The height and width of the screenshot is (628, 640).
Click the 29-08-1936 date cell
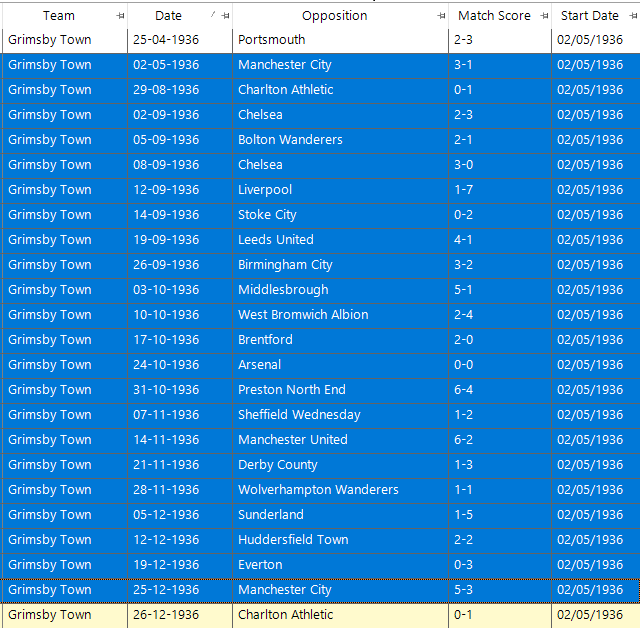click(180, 90)
